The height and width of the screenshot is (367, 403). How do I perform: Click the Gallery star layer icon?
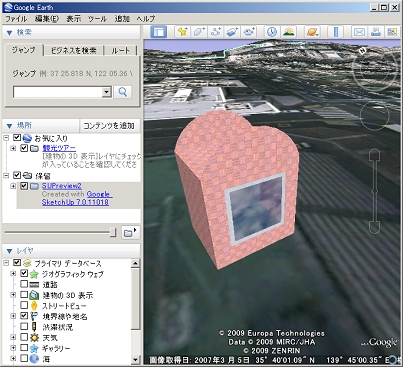(x=34, y=348)
